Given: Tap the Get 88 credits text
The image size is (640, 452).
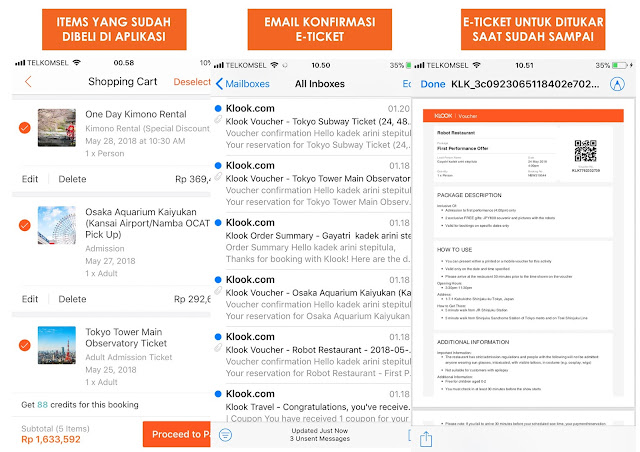Looking at the screenshot, I should (x=80, y=405).
